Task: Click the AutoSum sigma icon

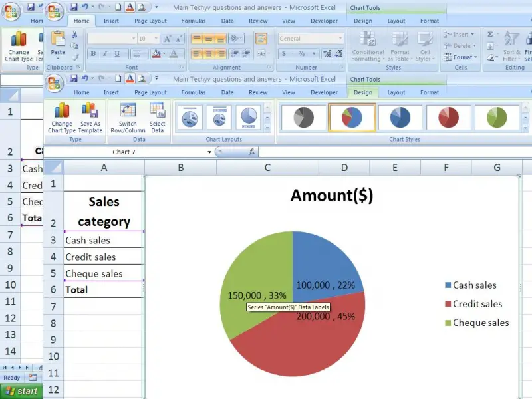Action: click(x=490, y=35)
